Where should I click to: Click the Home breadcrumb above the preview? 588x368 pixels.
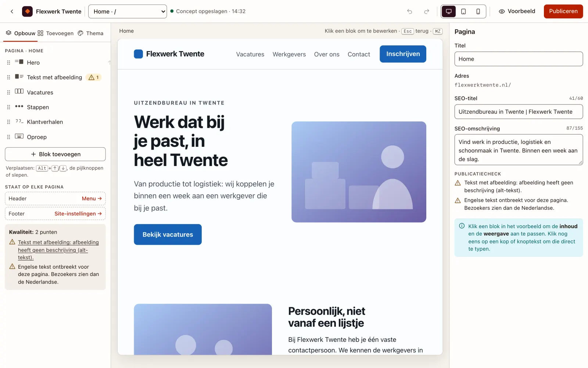pyautogui.click(x=126, y=31)
